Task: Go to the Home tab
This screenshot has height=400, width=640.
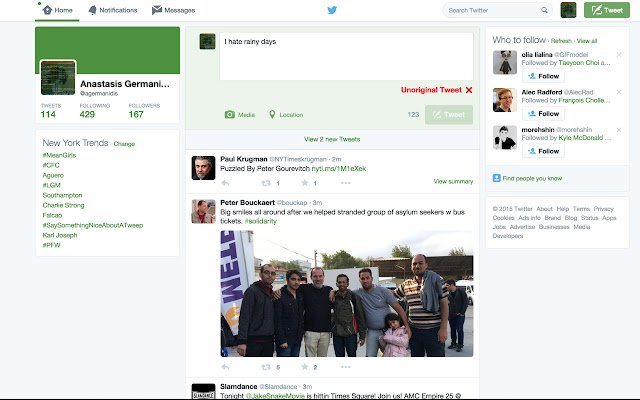Action: click(x=57, y=10)
